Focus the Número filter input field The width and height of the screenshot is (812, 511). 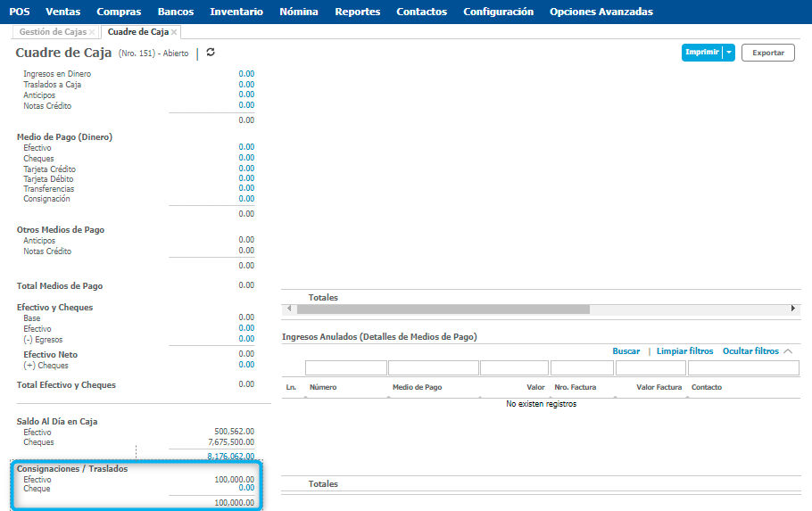pos(345,367)
